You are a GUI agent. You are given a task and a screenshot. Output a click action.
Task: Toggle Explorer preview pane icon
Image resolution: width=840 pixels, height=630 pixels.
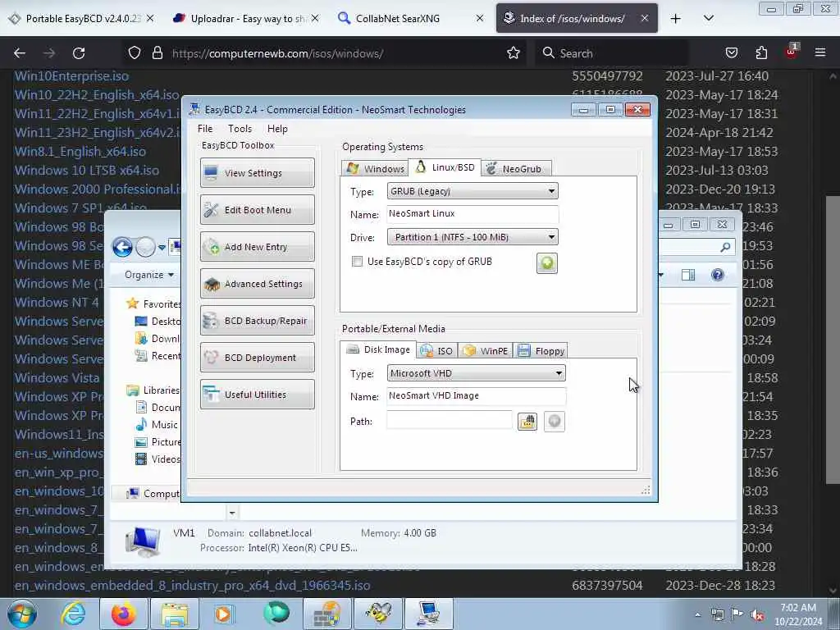(x=688, y=275)
